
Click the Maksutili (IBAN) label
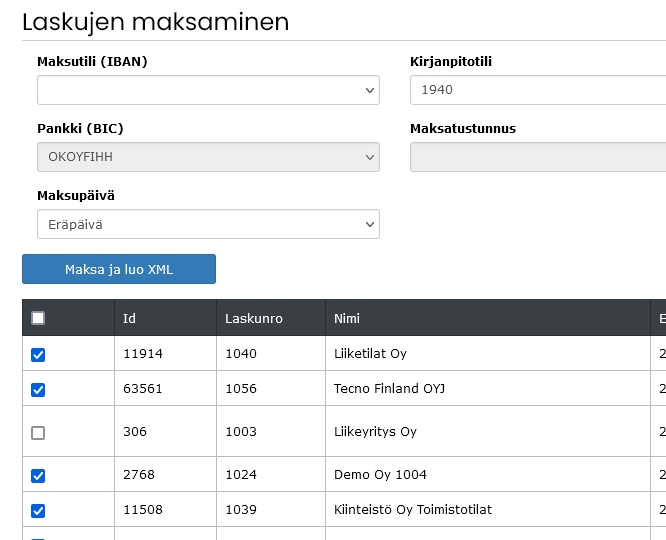click(92, 62)
